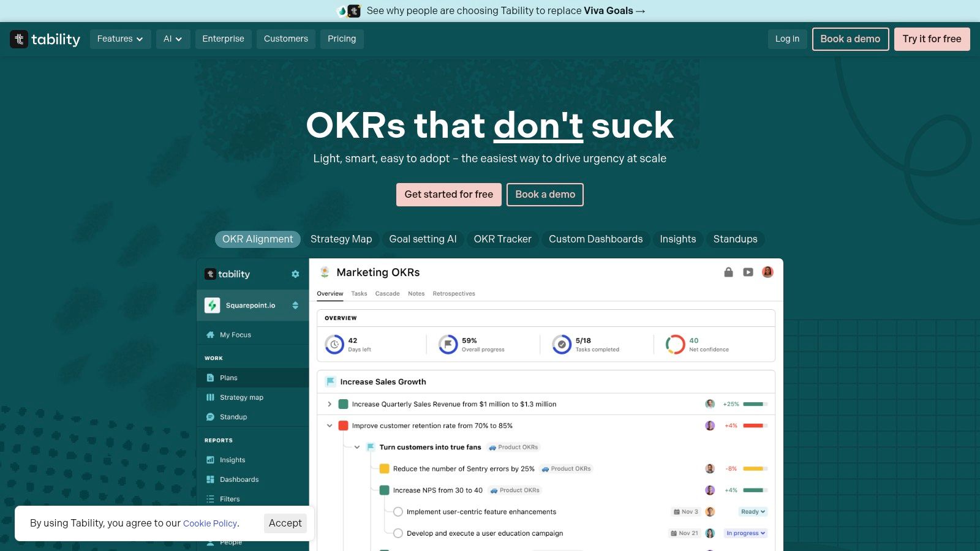Check off Implement user-centric feature enhancements task
The width and height of the screenshot is (980, 551).
[x=398, y=512]
